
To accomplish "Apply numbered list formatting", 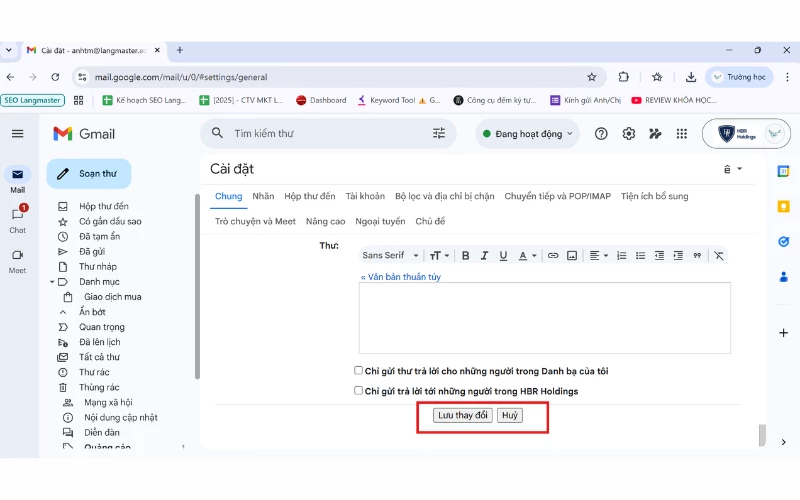I will point(621,256).
